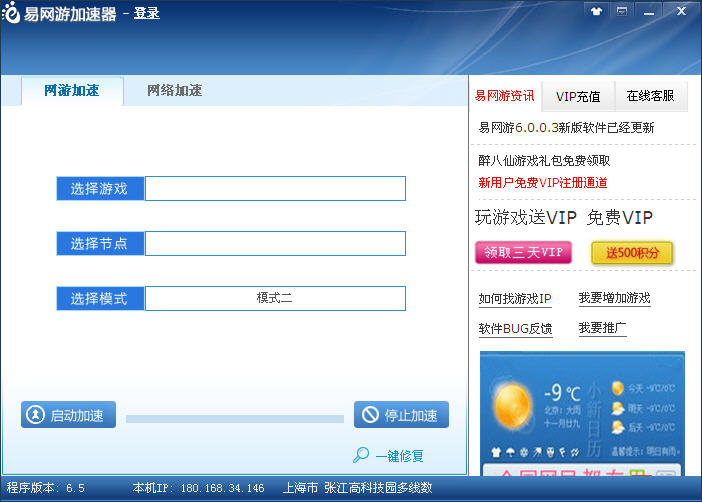Screen dimensions: 702x502
Task: Close the accelerator window
Action: pyautogui.click(x=681, y=11)
